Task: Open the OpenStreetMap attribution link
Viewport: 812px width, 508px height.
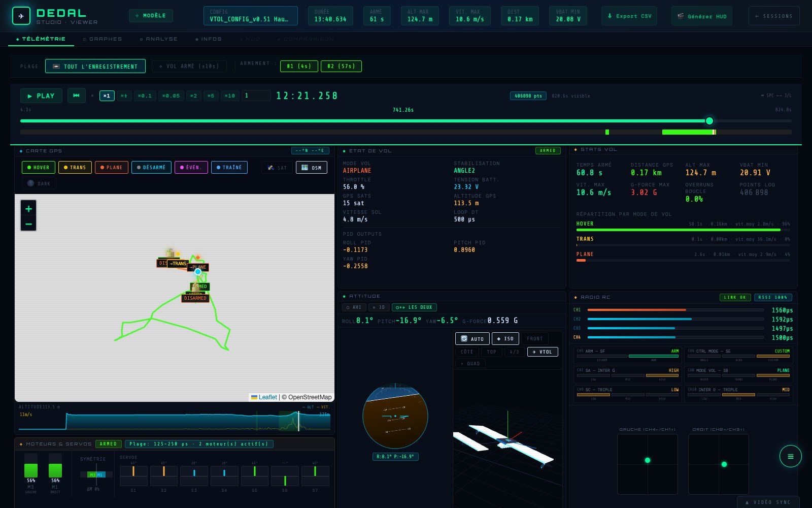Action: (310, 397)
